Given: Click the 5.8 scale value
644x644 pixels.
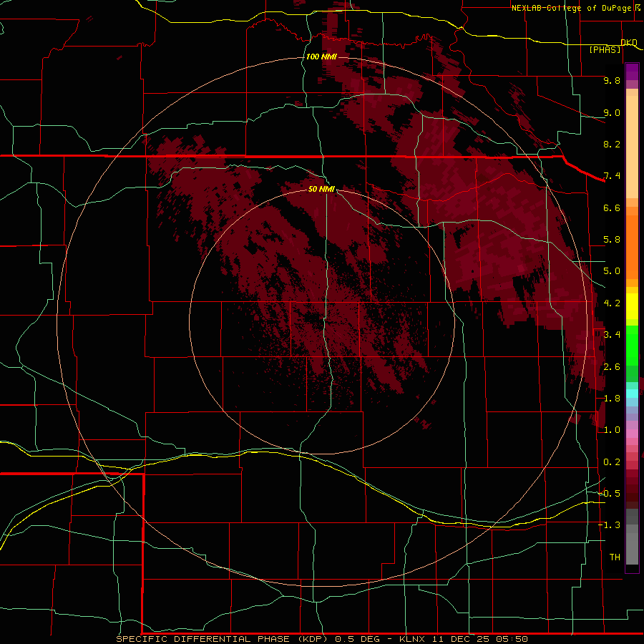Looking at the screenshot, I should (612, 240).
